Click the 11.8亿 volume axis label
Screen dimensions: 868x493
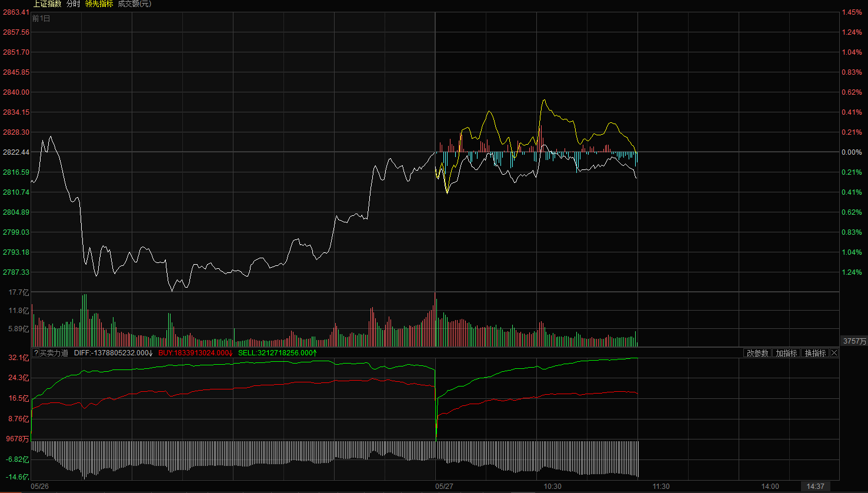[x=19, y=311]
